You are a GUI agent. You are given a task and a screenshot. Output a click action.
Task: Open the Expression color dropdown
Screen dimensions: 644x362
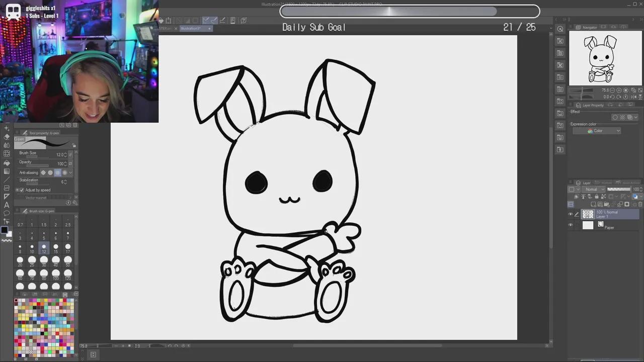point(597,131)
